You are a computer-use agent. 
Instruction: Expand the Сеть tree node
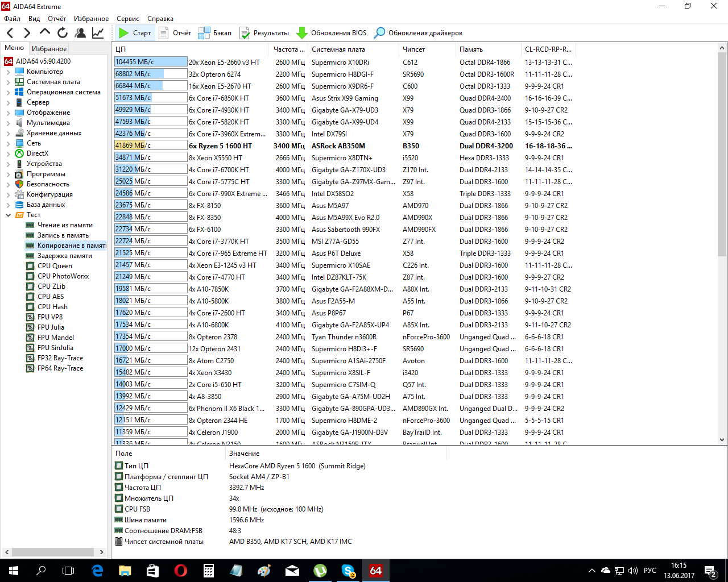[8, 144]
